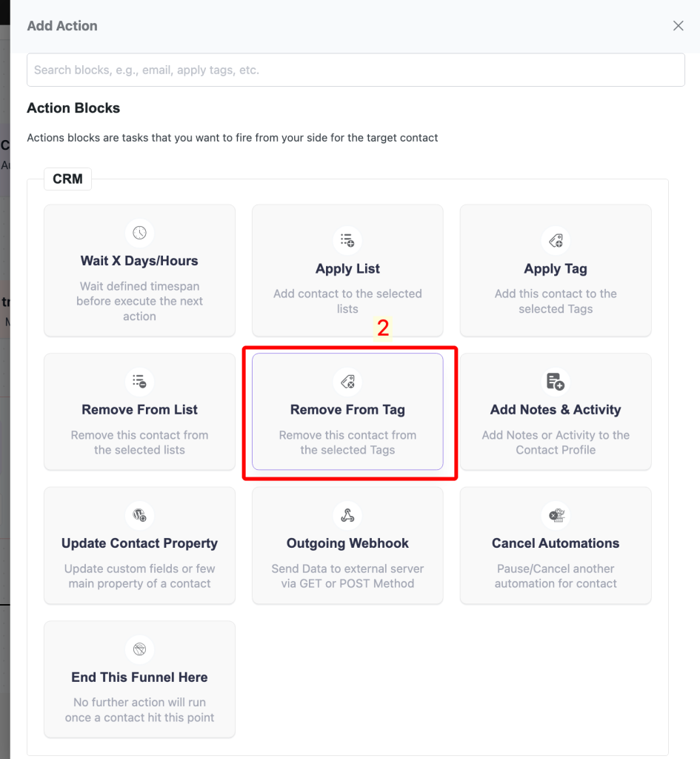Click the Remove From List icon

click(139, 381)
